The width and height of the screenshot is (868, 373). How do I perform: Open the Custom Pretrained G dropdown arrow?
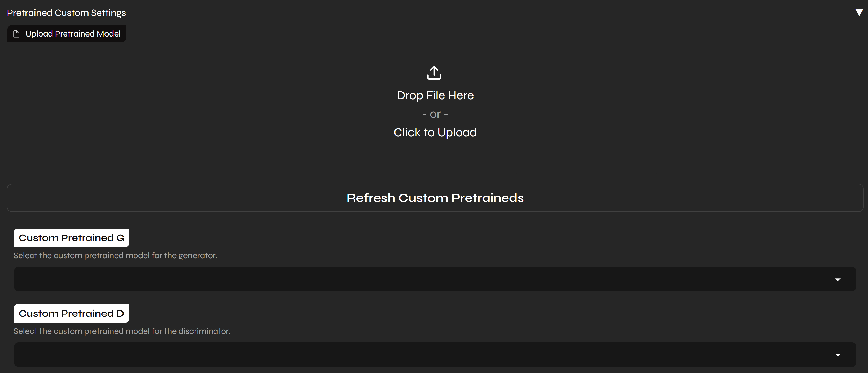click(x=838, y=279)
